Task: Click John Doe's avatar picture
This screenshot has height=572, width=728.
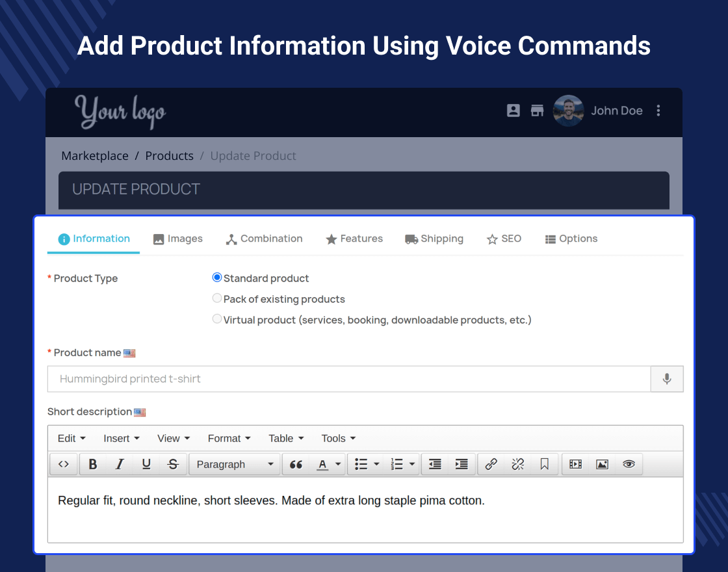Action: click(568, 110)
